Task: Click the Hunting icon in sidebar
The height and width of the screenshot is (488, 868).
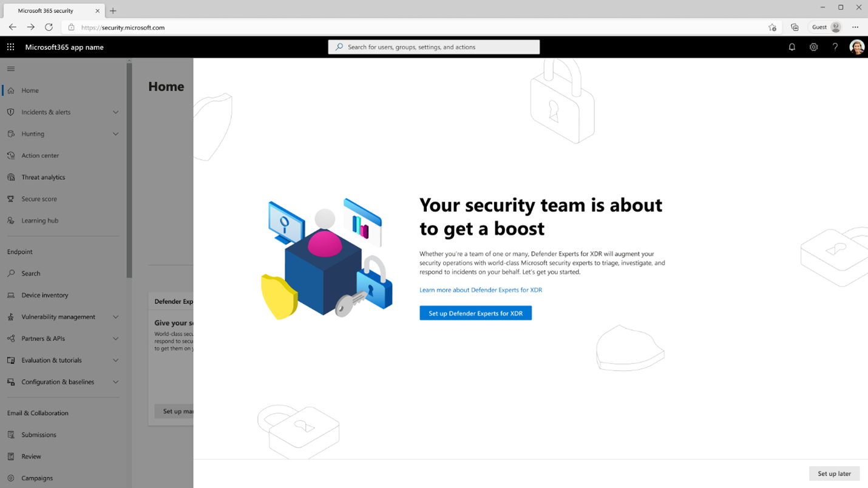Action: 11,134
